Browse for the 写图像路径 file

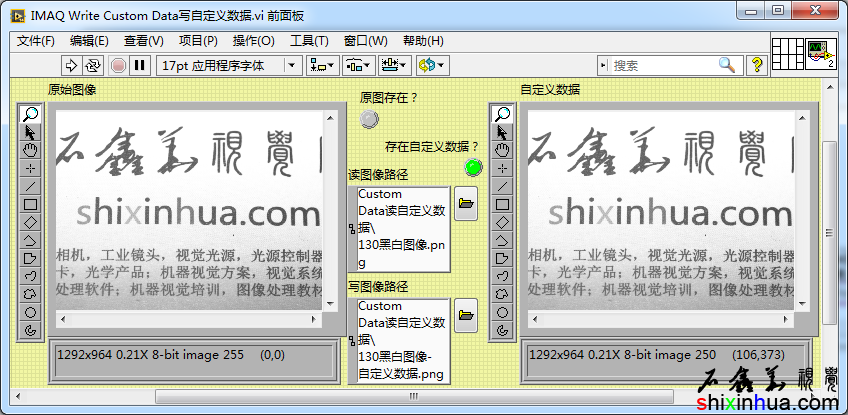[x=465, y=316]
